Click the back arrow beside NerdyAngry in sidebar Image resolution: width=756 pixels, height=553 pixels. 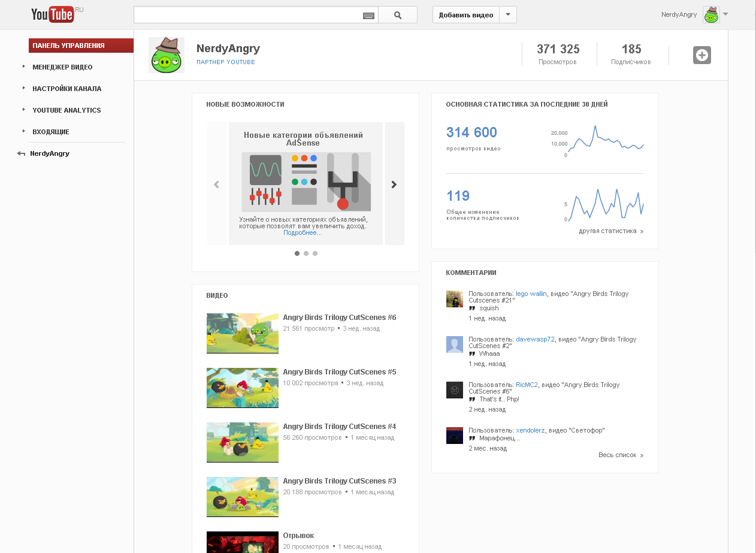[x=22, y=154]
